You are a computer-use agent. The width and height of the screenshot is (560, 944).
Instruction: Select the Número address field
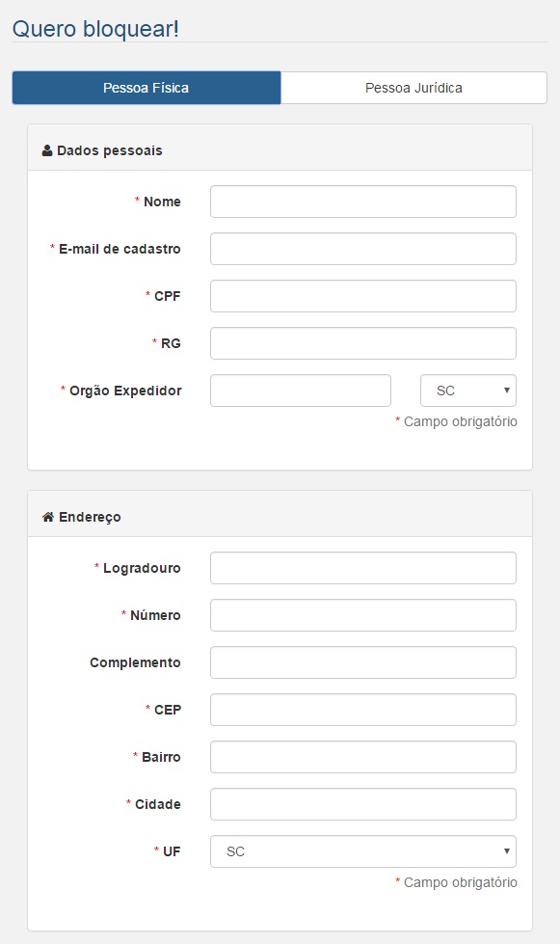pos(363,615)
